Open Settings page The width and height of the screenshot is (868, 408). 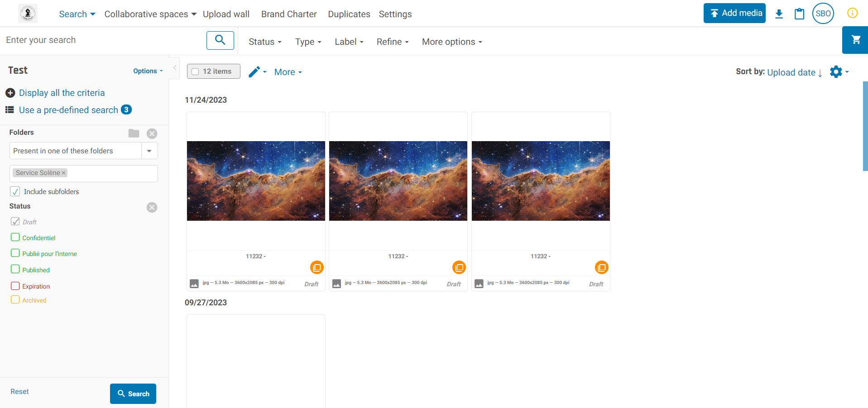point(395,14)
